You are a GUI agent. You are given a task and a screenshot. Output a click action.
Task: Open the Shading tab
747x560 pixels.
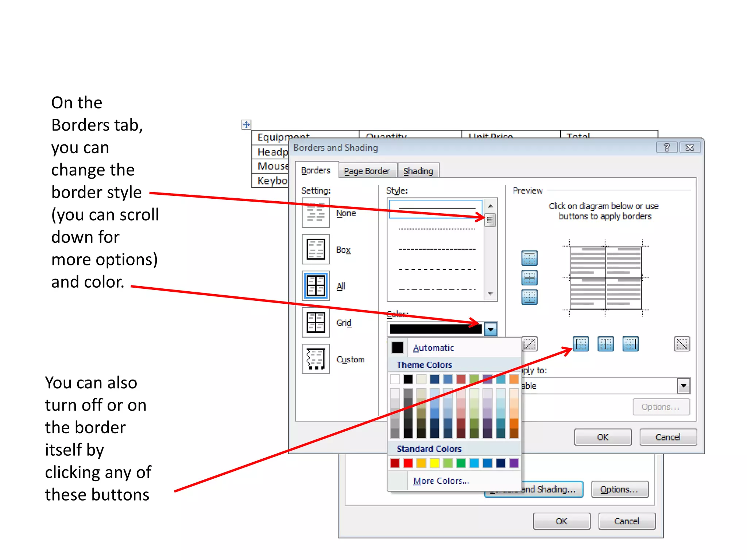point(418,171)
